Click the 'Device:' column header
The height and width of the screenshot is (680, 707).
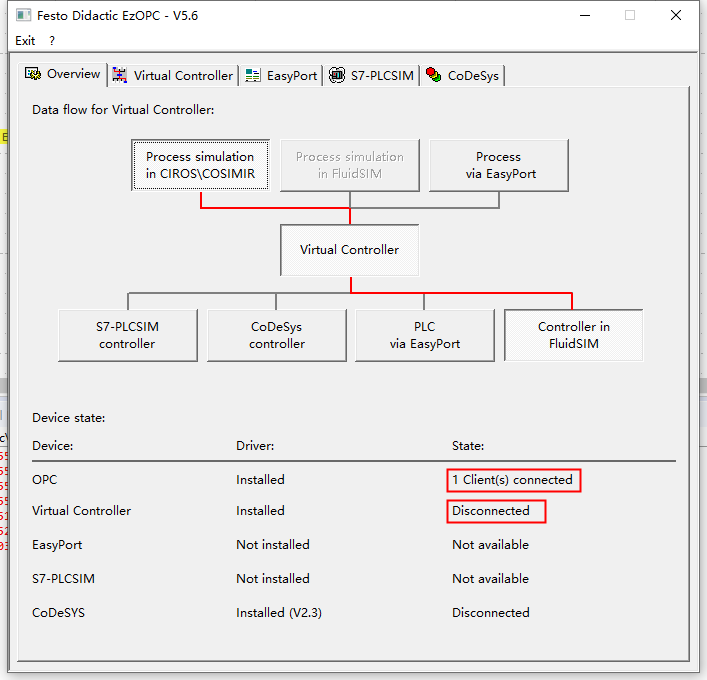pyautogui.click(x=52, y=446)
